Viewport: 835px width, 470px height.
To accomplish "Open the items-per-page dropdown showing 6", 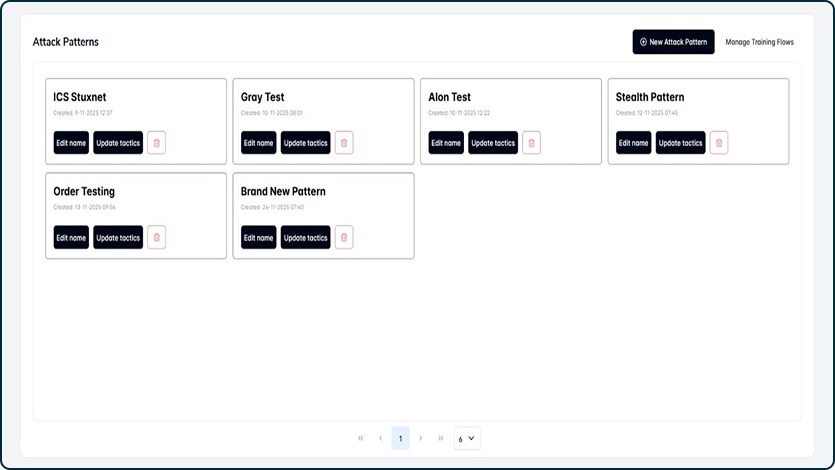I will click(x=467, y=438).
